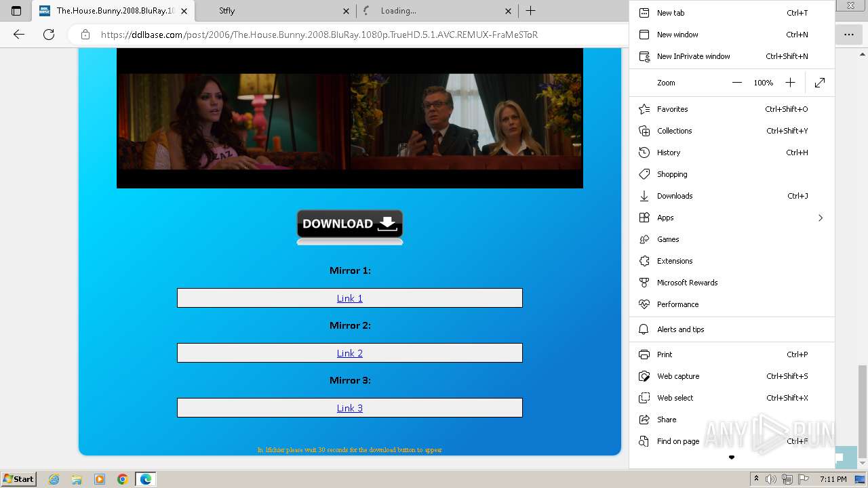Viewport: 868px width, 488px height.
Task: Open Link 3 under Mirror 3
Action: point(350,408)
